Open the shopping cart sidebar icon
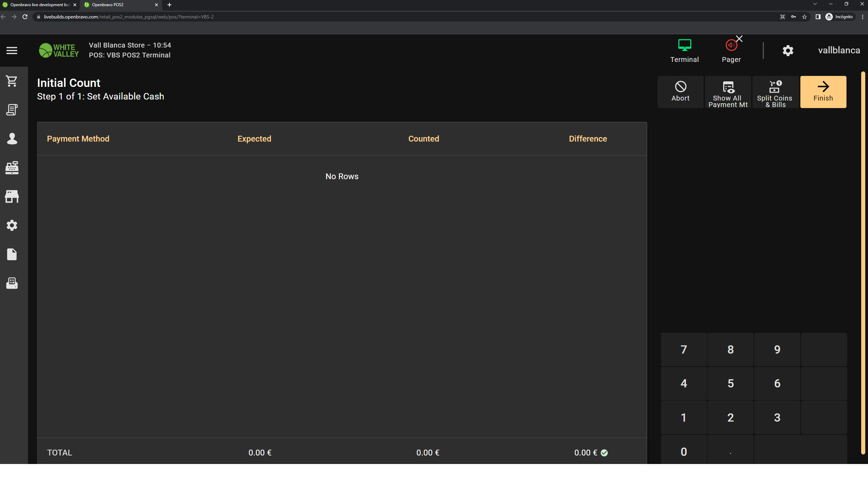868x477 pixels. 12,81
